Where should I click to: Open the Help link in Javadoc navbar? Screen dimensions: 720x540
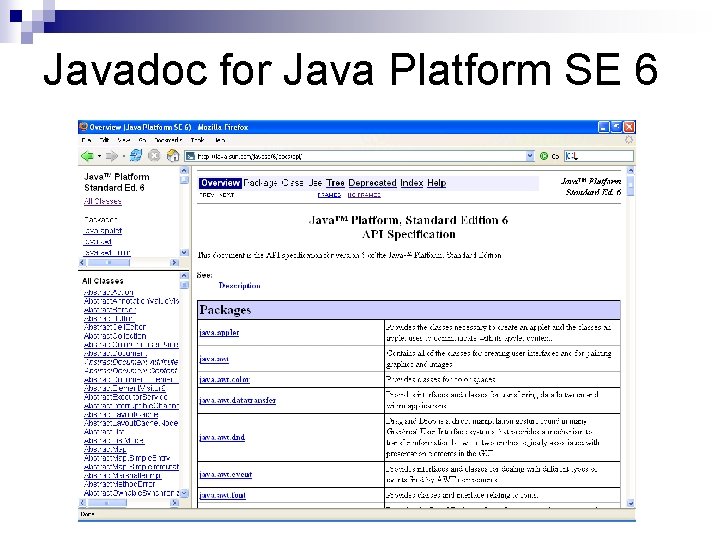[436, 183]
